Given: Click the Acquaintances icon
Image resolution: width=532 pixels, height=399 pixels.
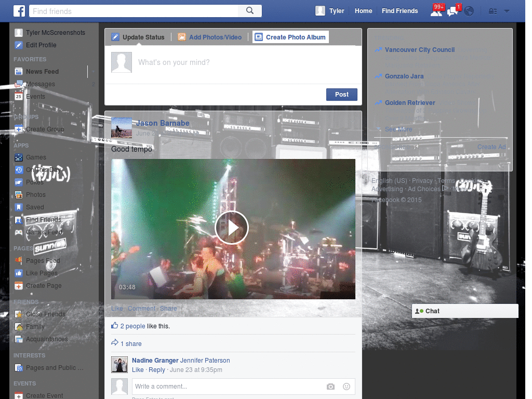Looking at the screenshot, I should point(19,339).
